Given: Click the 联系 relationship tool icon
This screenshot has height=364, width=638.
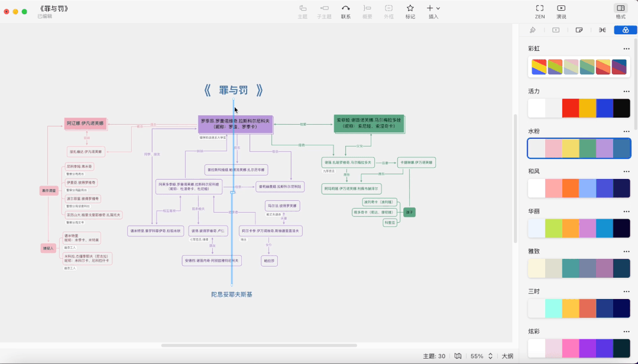Looking at the screenshot, I should [345, 8].
